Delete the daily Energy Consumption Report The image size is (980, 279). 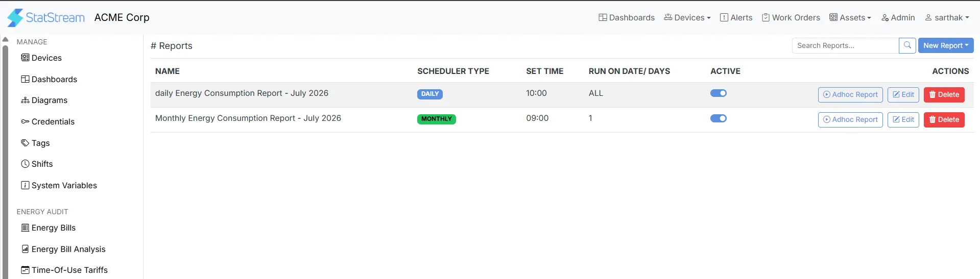tap(944, 95)
